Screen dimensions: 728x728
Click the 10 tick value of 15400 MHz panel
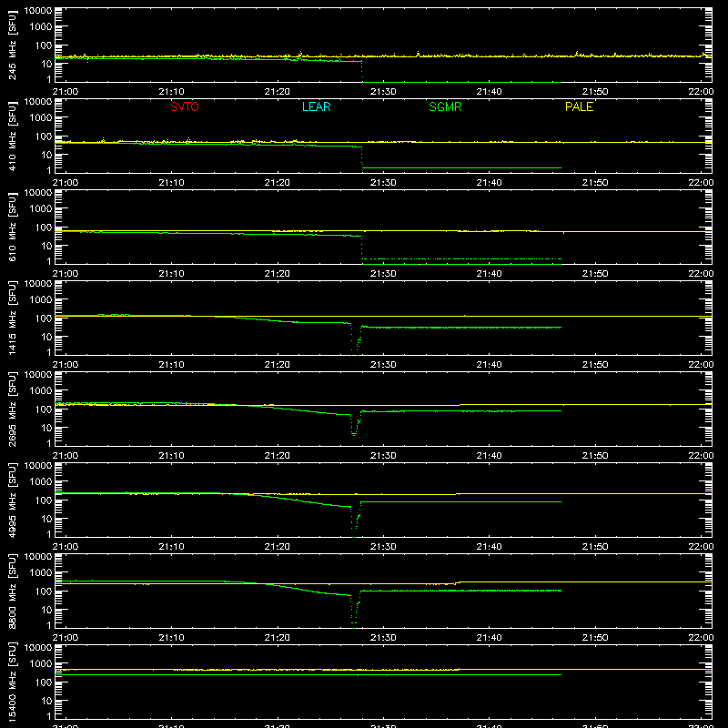pos(46,701)
